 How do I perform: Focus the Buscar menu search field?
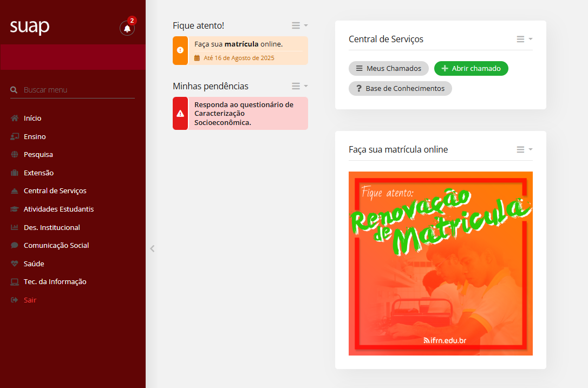click(73, 90)
